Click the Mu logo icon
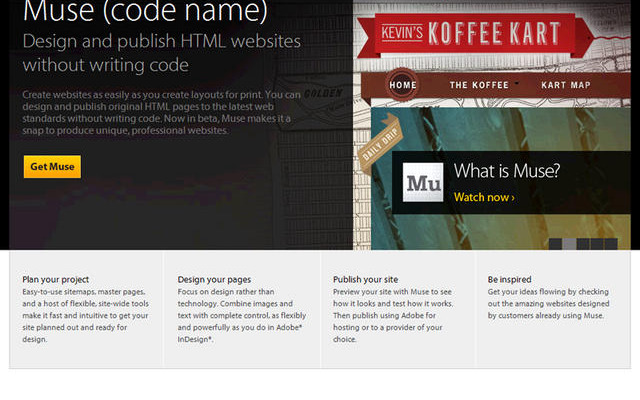 (x=423, y=182)
